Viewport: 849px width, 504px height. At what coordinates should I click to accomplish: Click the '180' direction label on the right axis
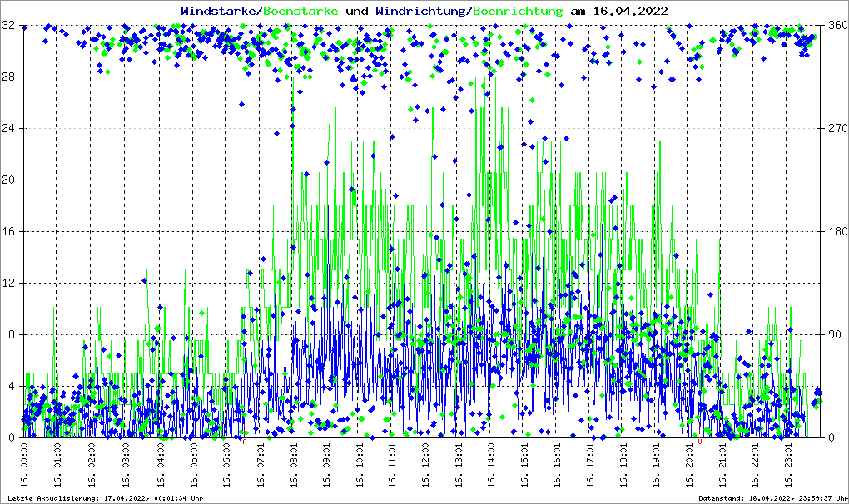(836, 231)
